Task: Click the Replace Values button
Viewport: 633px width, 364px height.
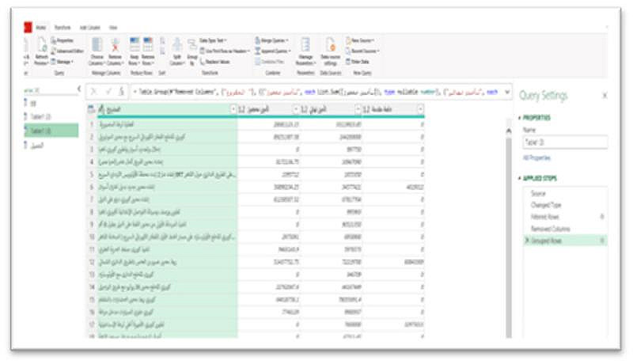Action: (214, 62)
